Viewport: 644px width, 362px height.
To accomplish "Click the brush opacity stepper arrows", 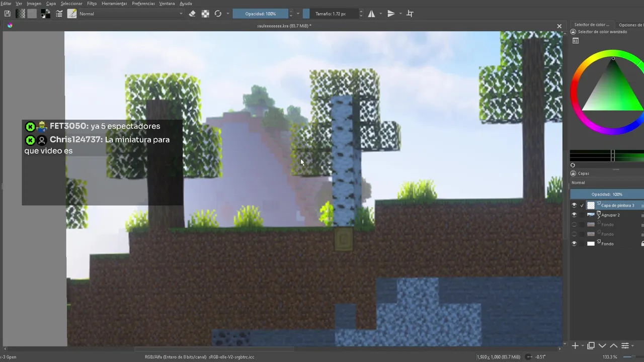I will click(x=291, y=14).
